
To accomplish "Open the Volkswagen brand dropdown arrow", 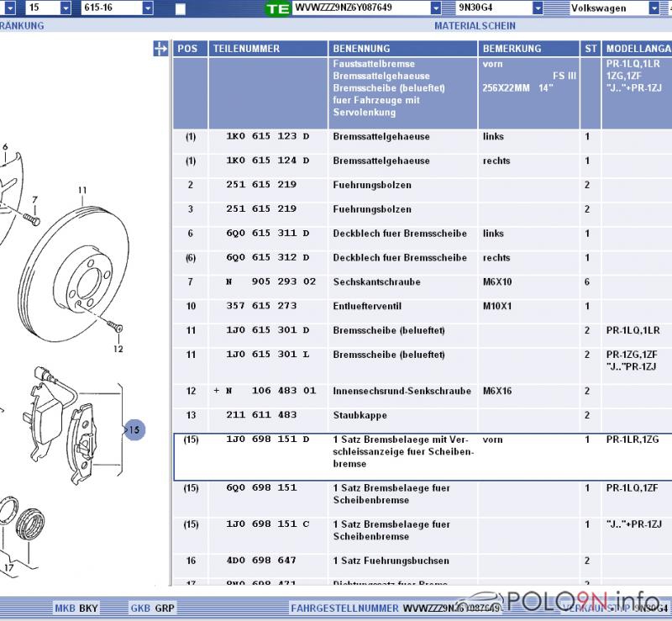I will pos(654,8).
